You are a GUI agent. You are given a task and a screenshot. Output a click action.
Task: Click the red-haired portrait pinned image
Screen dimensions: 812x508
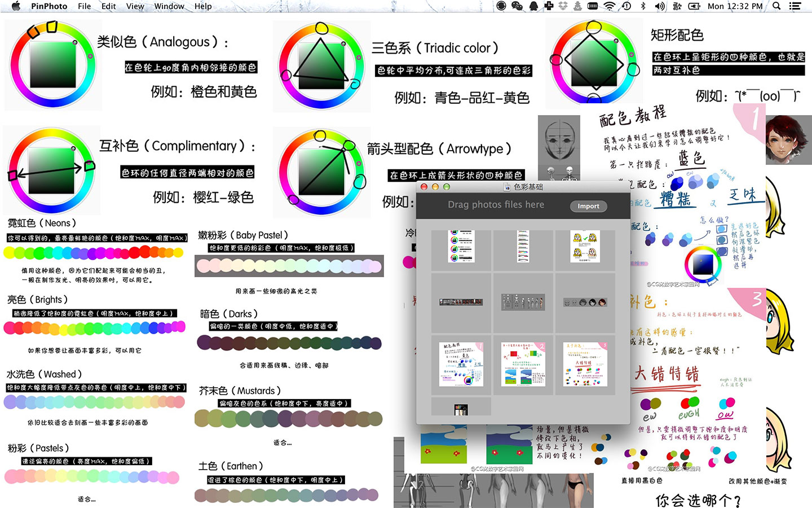(789, 140)
